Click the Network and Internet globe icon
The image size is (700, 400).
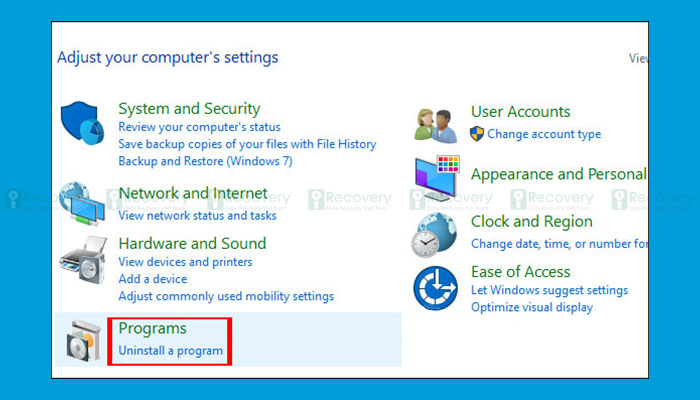pyautogui.click(x=82, y=203)
